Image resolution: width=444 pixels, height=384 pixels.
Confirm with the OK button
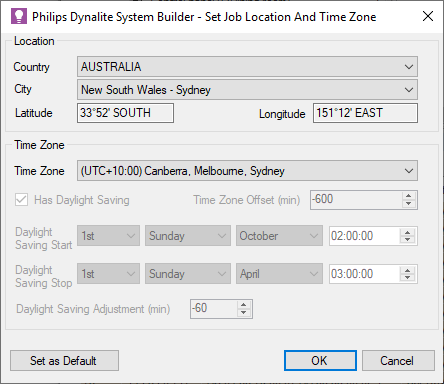click(320, 360)
